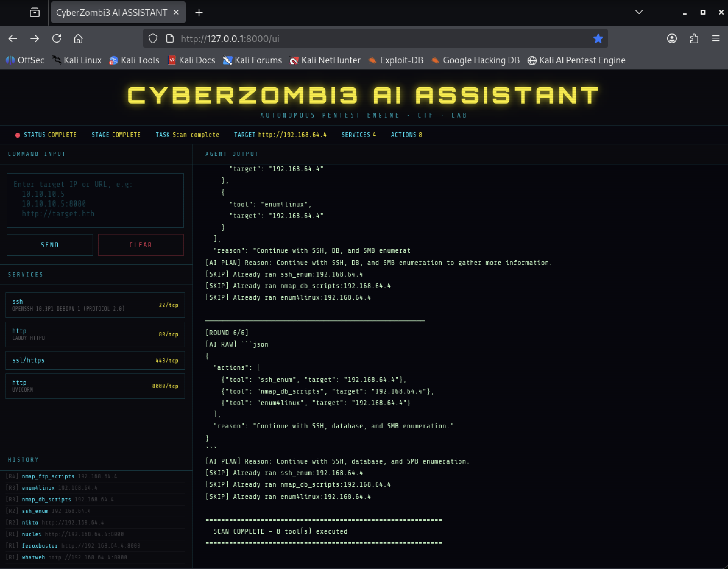Click the enum4linux history entry

95,488
